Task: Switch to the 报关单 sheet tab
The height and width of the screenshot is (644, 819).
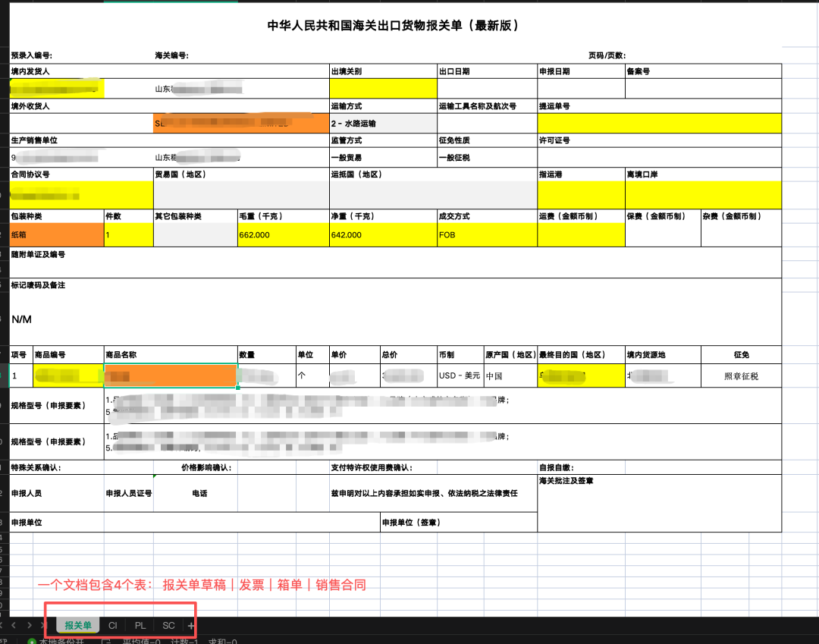Action: tap(78, 625)
